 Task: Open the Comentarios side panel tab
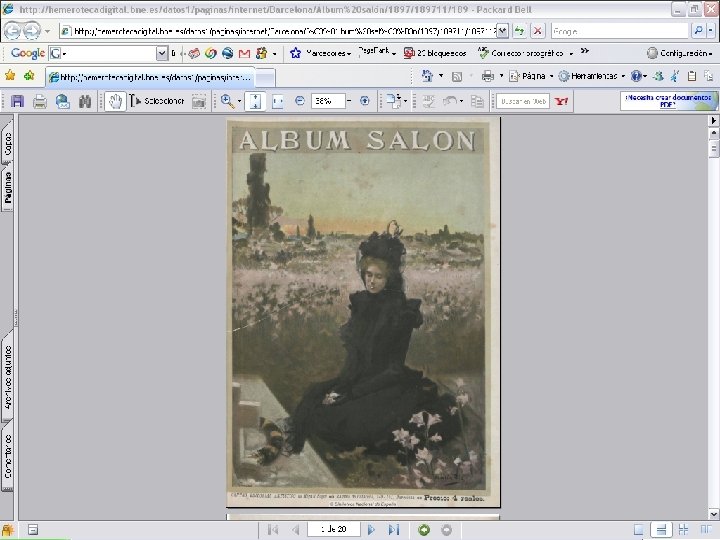[x=8, y=456]
